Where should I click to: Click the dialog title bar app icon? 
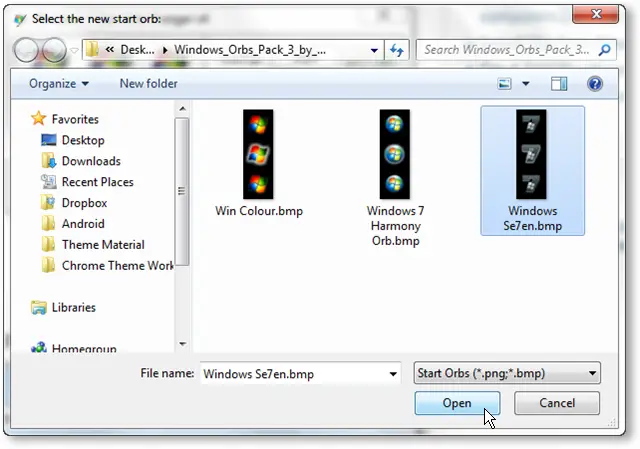coord(19,19)
